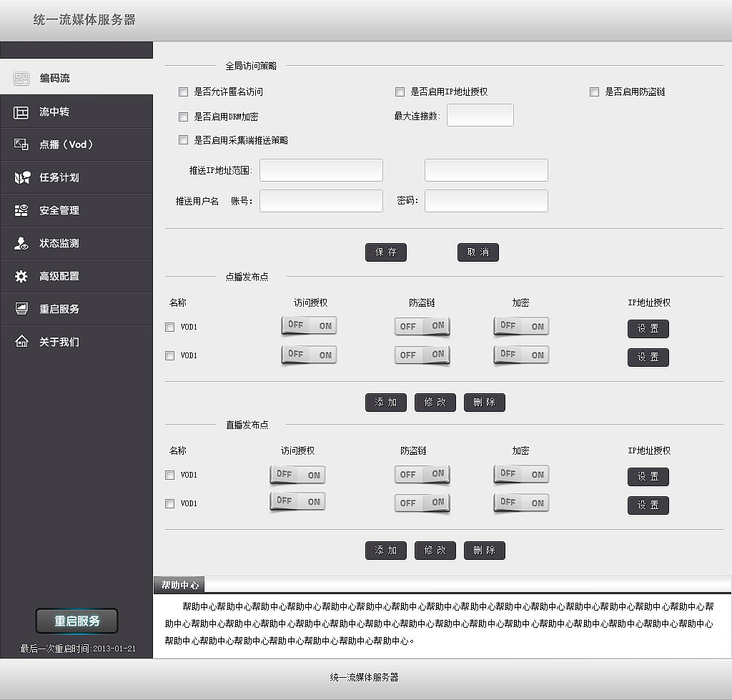Turn ON the 防盗链 switch for second VOD1
Image resolution: width=732 pixels, height=700 pixels.
coord(437,355)
